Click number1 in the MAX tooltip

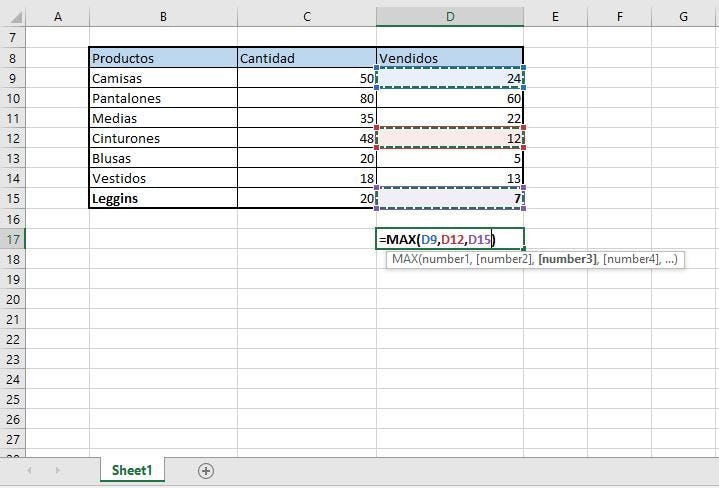pyautogui.click(x=446, y=259)
